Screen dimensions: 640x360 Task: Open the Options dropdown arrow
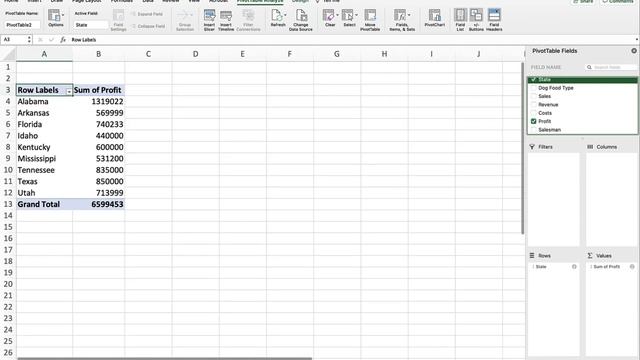tap(63, 15)
